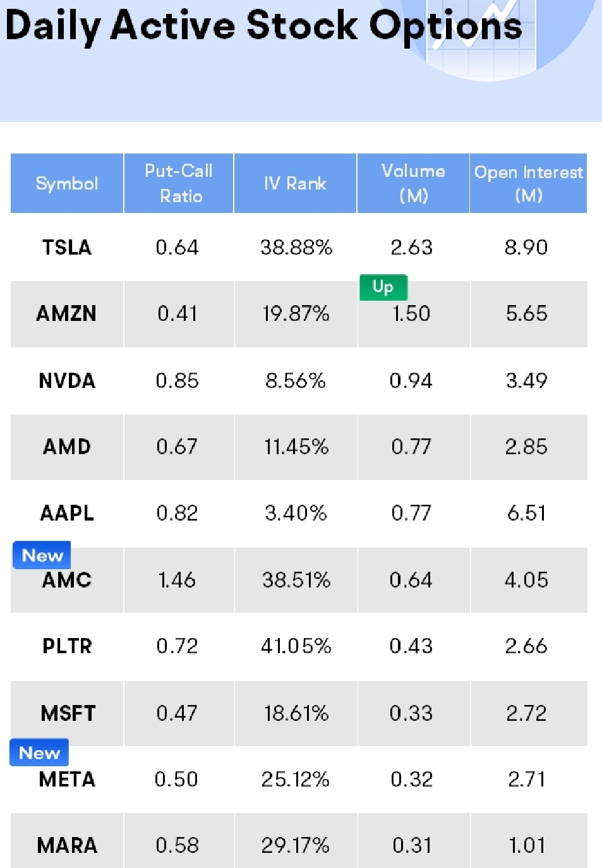This screenshot has height=868, width=602.
Task: Sort by the Symbol column header
Action: [67, 183]
